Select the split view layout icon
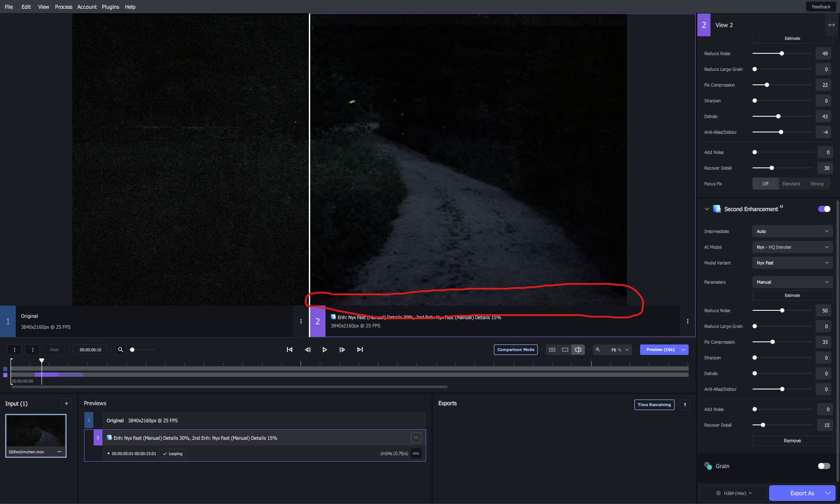 coord(578,350)
